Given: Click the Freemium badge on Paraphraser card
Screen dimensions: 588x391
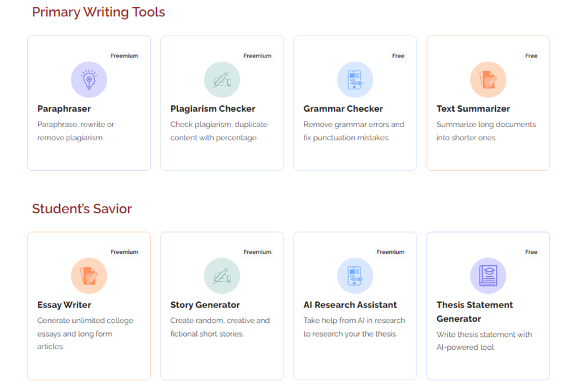Looking at the screenshot, I should (x=125, y=56).
